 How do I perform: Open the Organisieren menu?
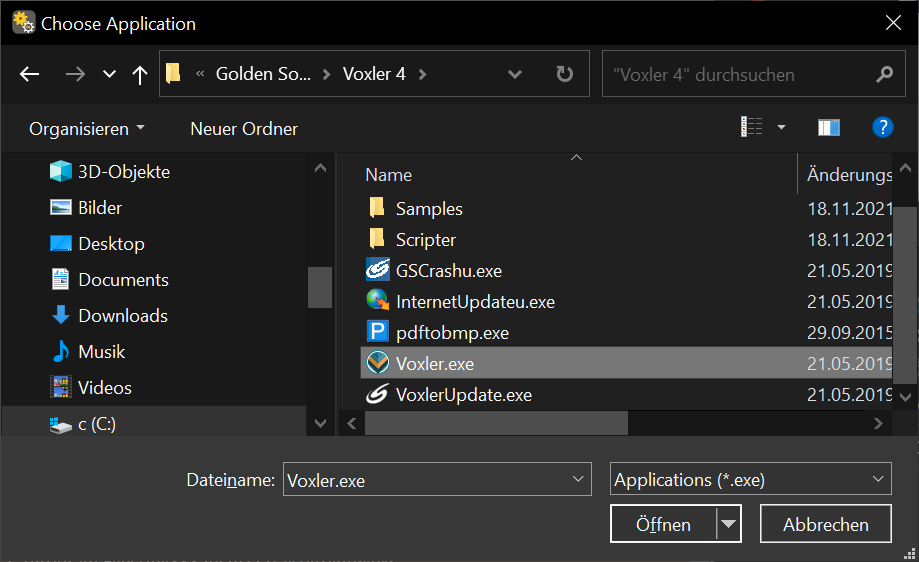tap(87, 128)
